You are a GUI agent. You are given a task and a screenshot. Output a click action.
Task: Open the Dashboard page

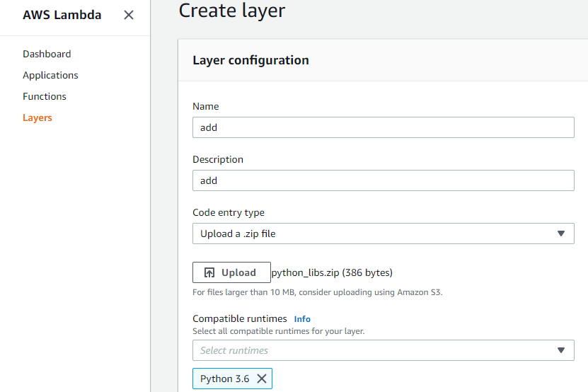point(47,54)
